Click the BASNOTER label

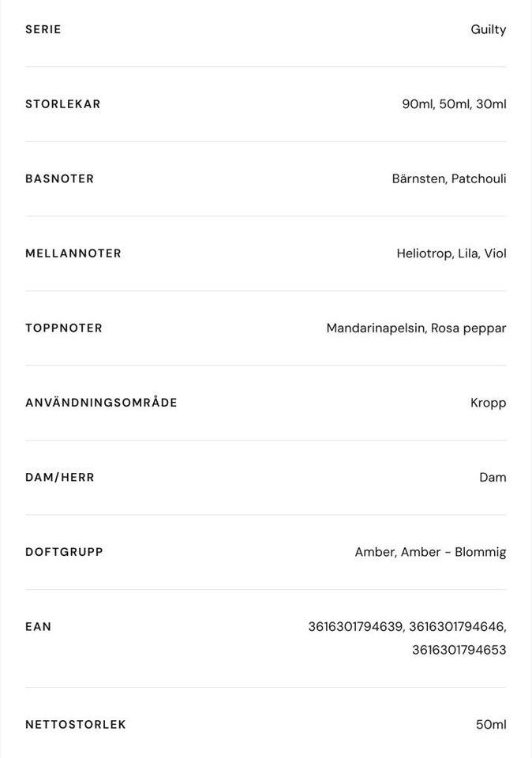click(x=60, y=178)
